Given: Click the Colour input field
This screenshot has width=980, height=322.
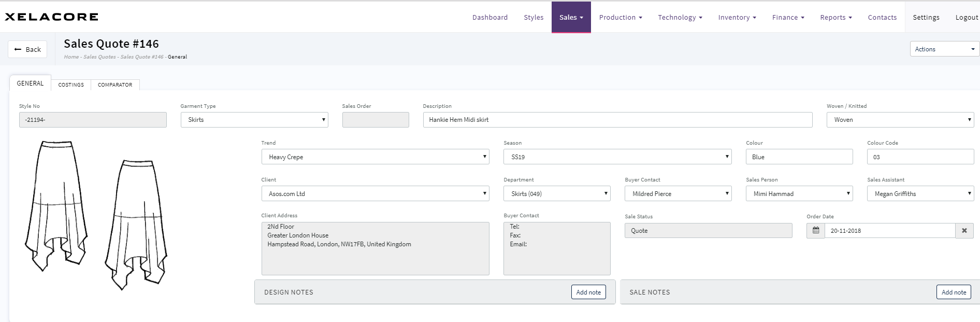Looking at the screenshot, I should tap(799, 157).
